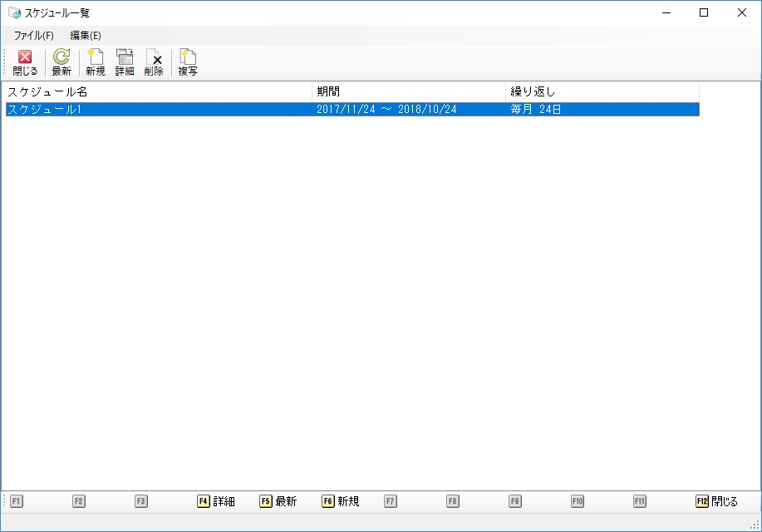Image resolution: width=762 pixels, height=532 pixels.
Task: Delete the schedule with the 削除 icon
Action: (x=154, y=62)
